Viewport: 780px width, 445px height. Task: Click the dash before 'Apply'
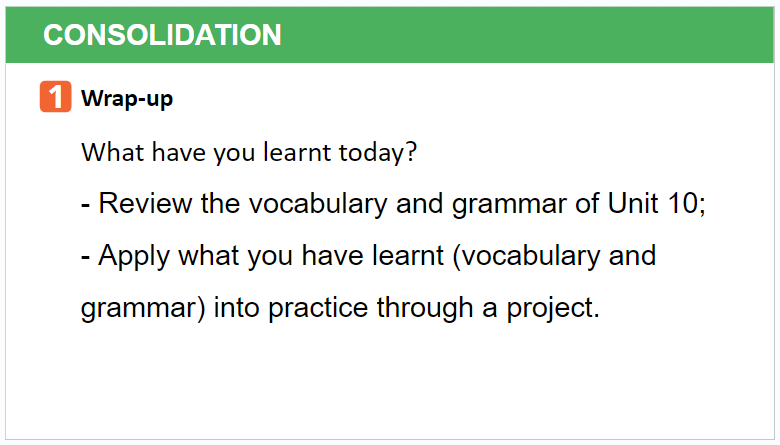point(86,257)
